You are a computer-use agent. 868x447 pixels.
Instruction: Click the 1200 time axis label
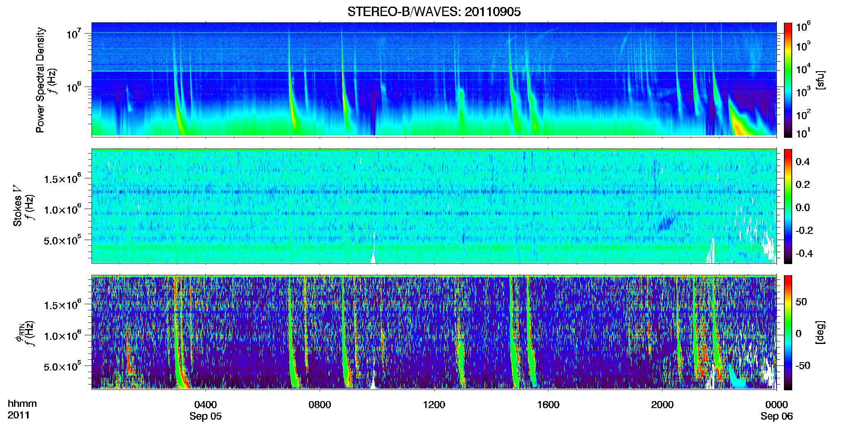pyautogui.click(x=434, y=405)
